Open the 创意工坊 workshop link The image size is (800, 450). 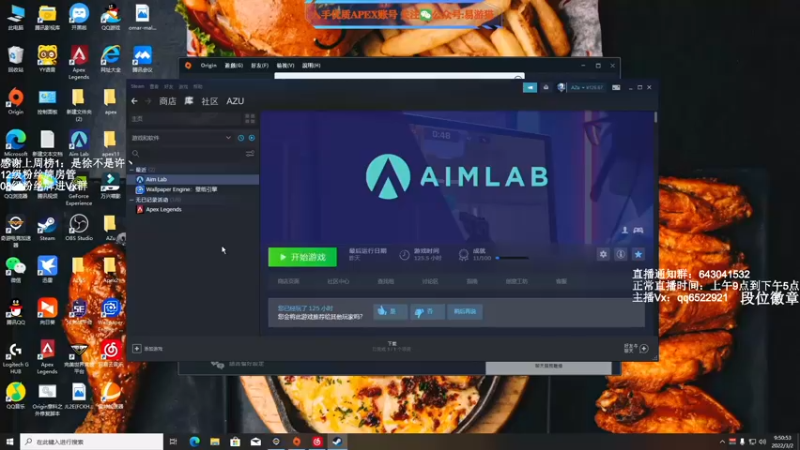pyautogui.click(x=516, y=281)
